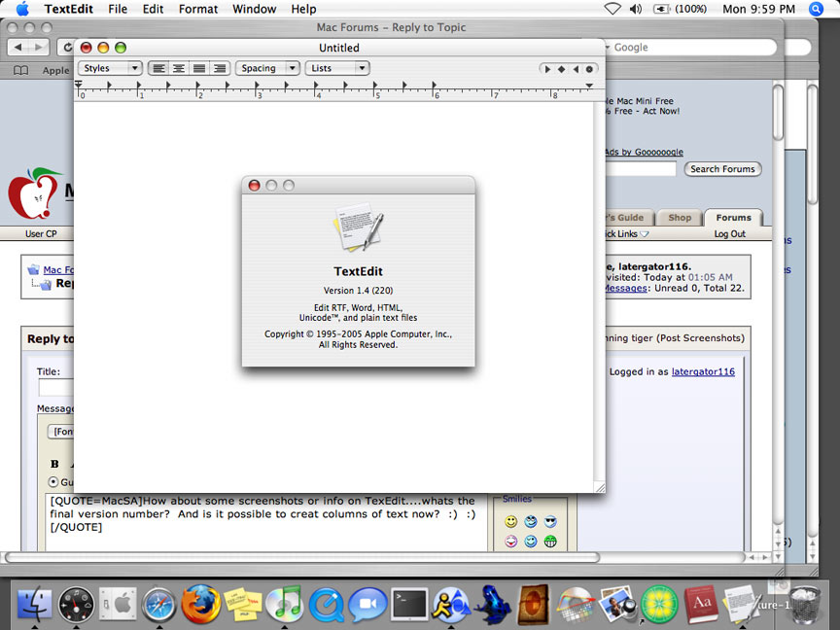
Task: Open the File menu
Action: [x=118, y=9]
